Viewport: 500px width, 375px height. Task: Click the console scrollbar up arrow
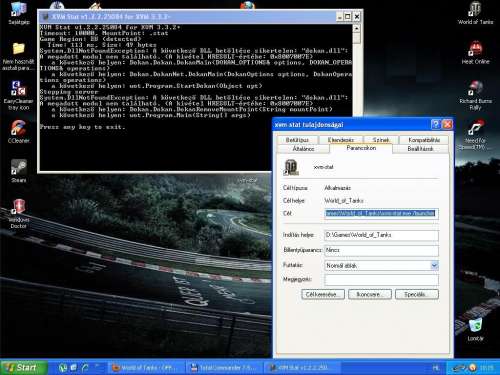point(356,29)
